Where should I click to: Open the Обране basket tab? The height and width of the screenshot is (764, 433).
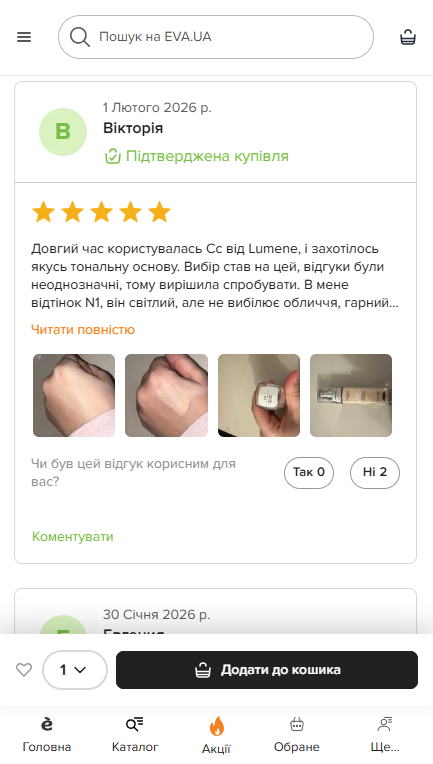click(x=297, y=734)
